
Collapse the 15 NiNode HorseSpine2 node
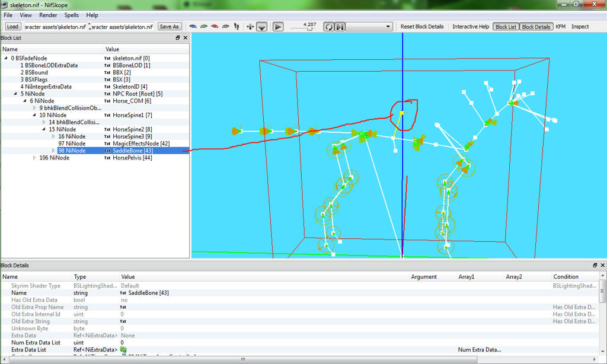coord(44,129)
